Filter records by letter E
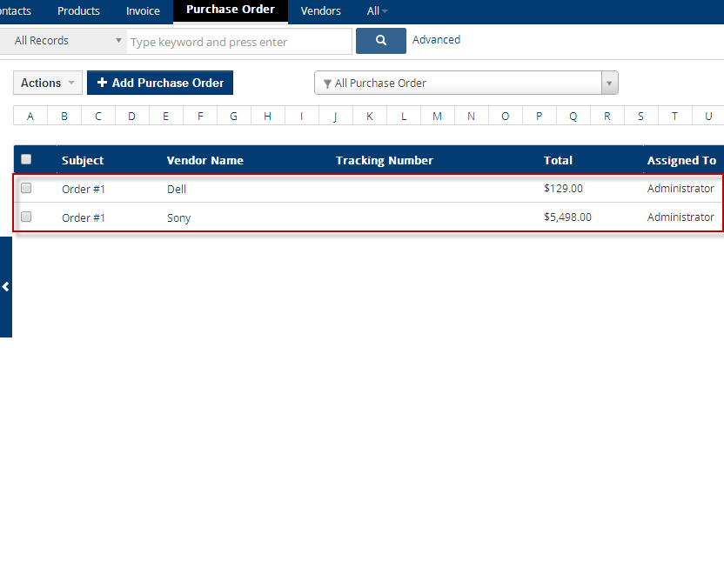 point(165,116)
